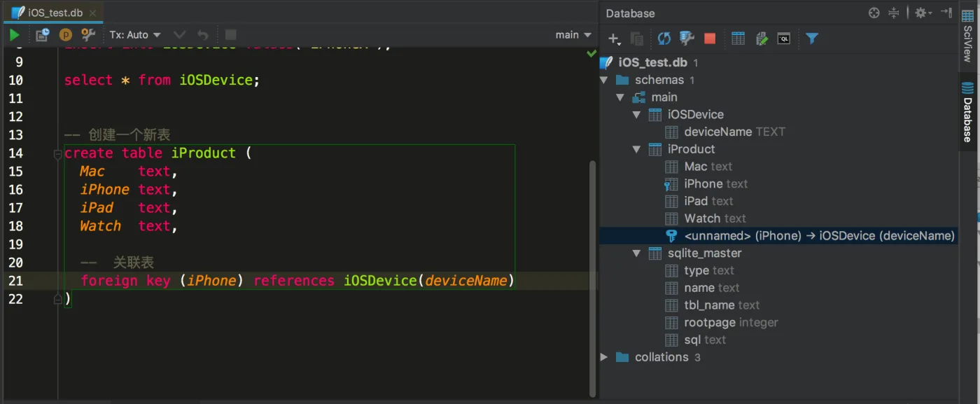
Task: Select the iOS_test.db data source node
Action: point(652,62)
